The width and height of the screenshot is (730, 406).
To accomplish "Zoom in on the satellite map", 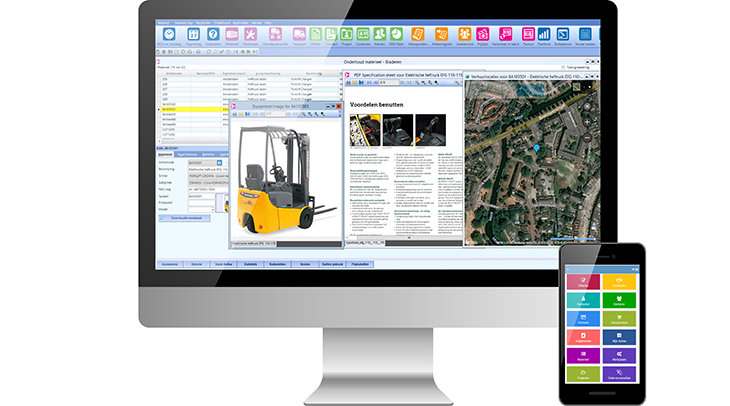I will [x=587, y=122].
